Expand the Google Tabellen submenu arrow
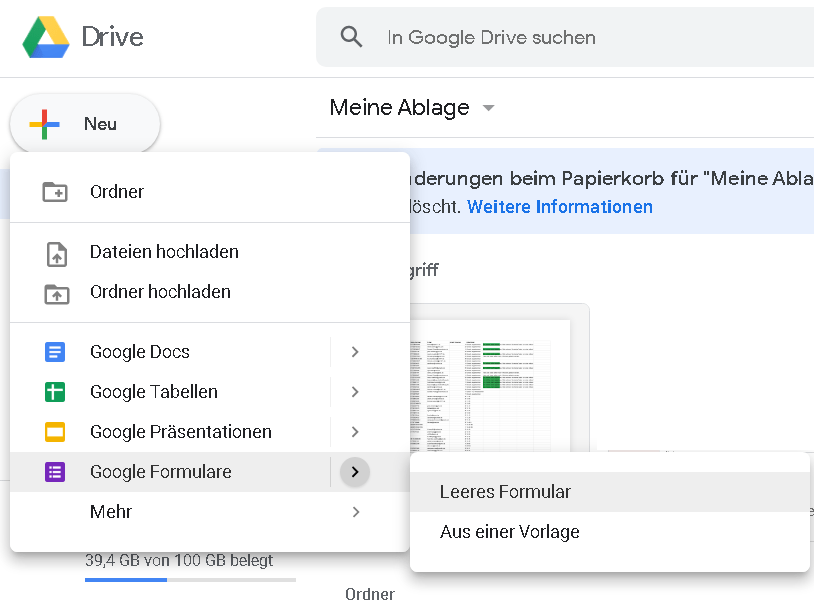This screenshot has width=814, height=607. tap(355, 392)
